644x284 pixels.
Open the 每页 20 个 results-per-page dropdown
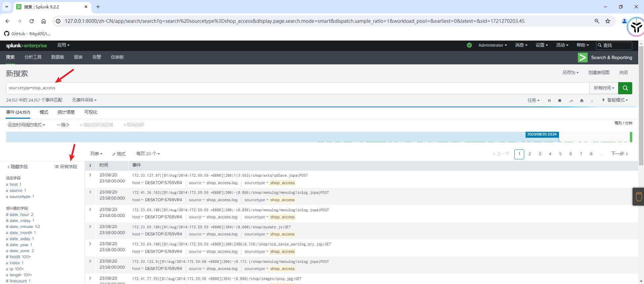pos(148,154)
